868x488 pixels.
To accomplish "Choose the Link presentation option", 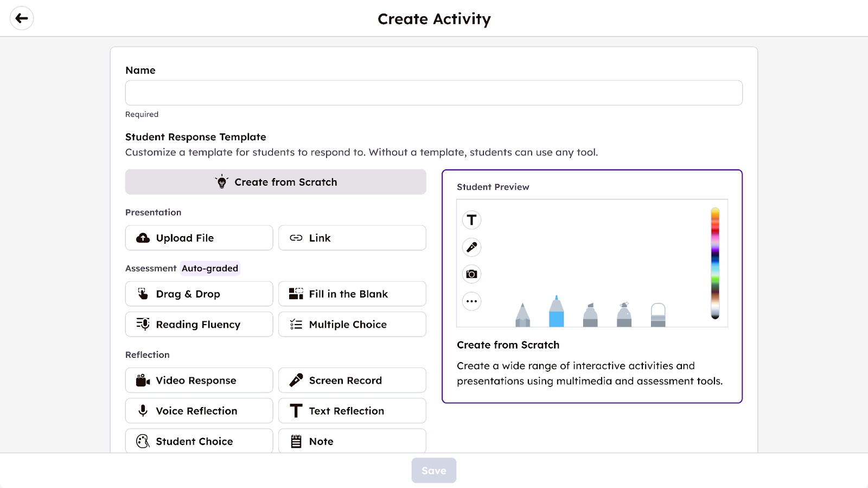I will [x=352, y=238].
